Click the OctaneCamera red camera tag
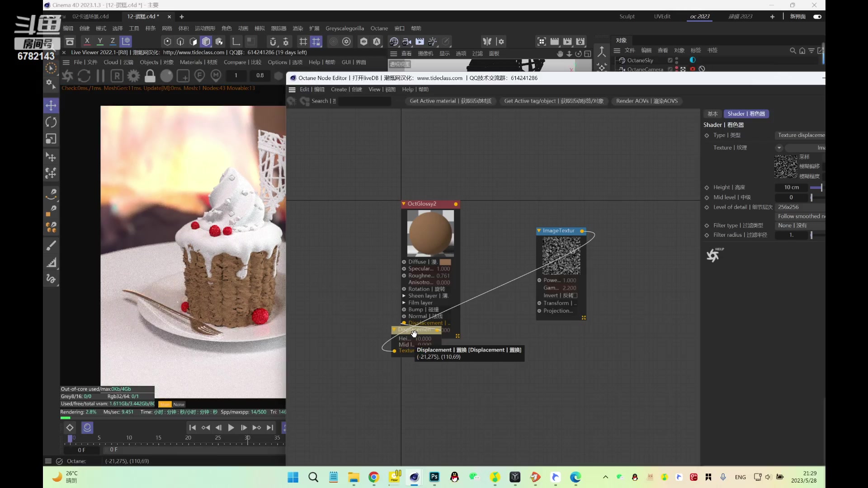Viewport: 868px width, 488px height. [692, 69]
